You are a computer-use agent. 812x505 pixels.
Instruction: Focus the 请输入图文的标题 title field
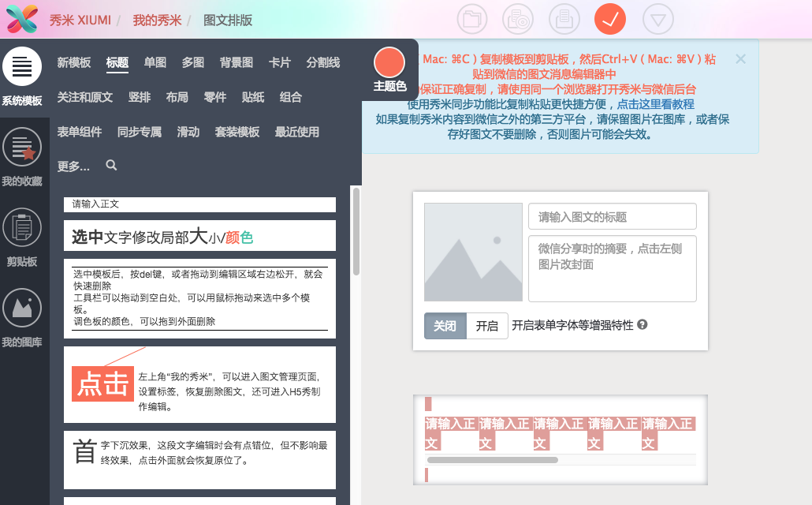click(x=612, y=216)
